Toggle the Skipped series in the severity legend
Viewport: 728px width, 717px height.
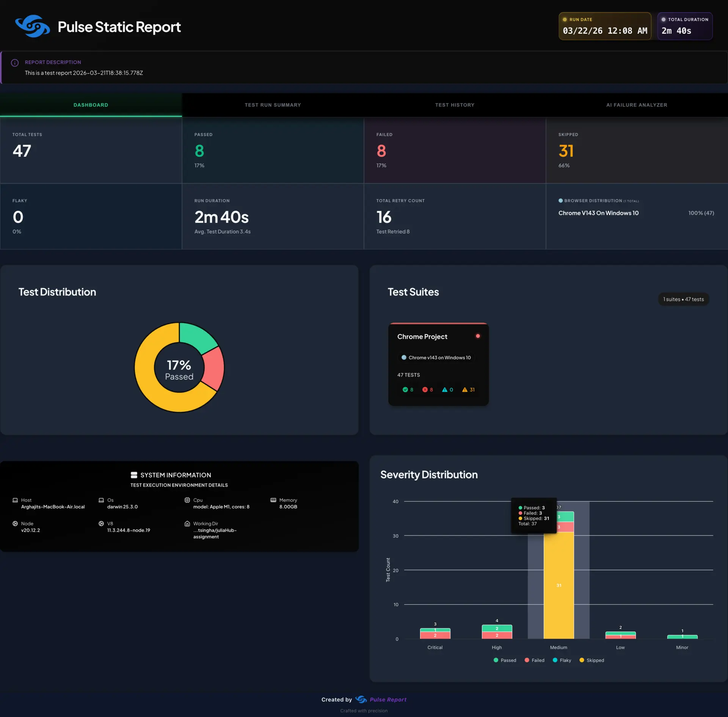tap(592, 660)
